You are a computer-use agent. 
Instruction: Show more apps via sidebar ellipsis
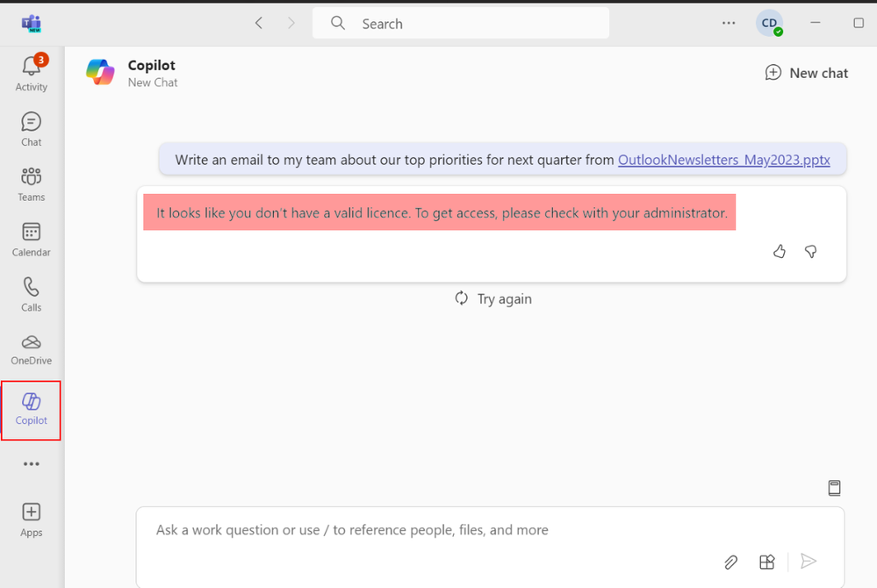click(32, 464)
